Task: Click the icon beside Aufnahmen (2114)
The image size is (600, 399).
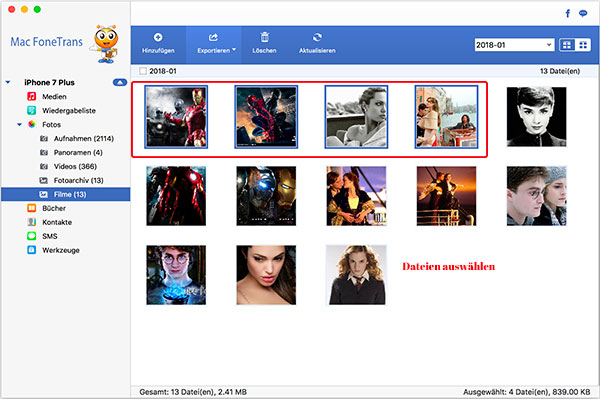Action: [44, 138]
